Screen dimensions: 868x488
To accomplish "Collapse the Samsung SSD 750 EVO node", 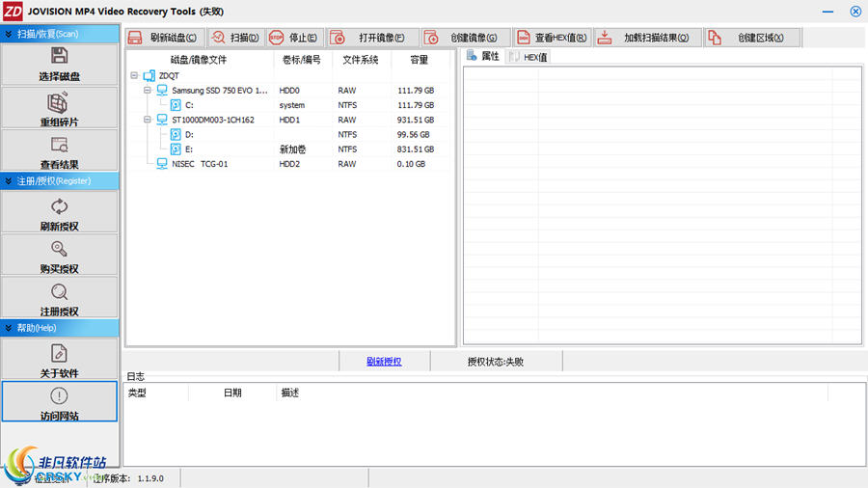I will (x=148, y=90).
